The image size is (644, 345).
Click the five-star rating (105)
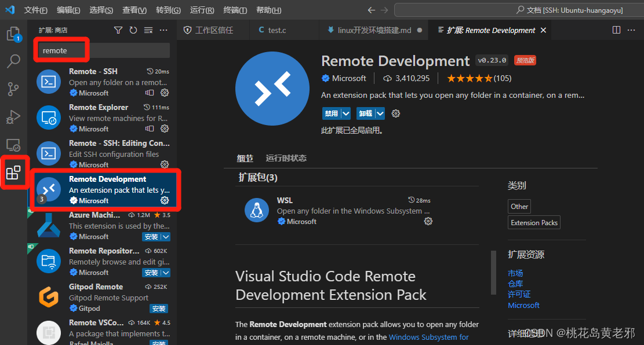pos(479,78)
